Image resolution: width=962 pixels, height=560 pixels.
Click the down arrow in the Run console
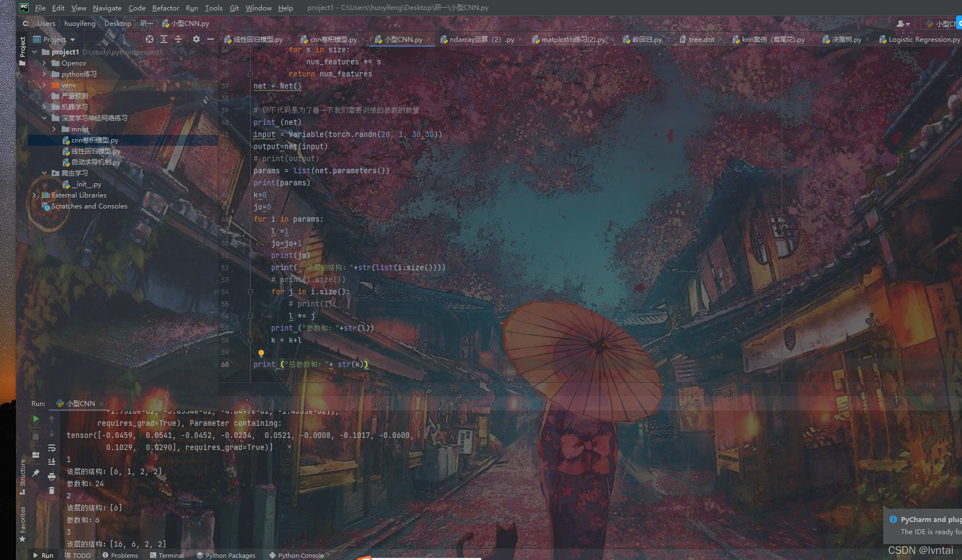click(x=52, y=433)
